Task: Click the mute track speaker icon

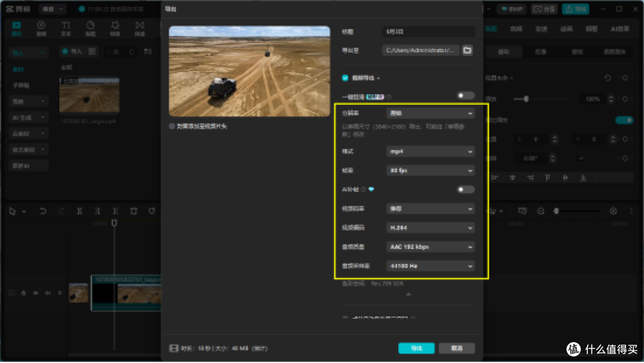Action: click(48, 293)
